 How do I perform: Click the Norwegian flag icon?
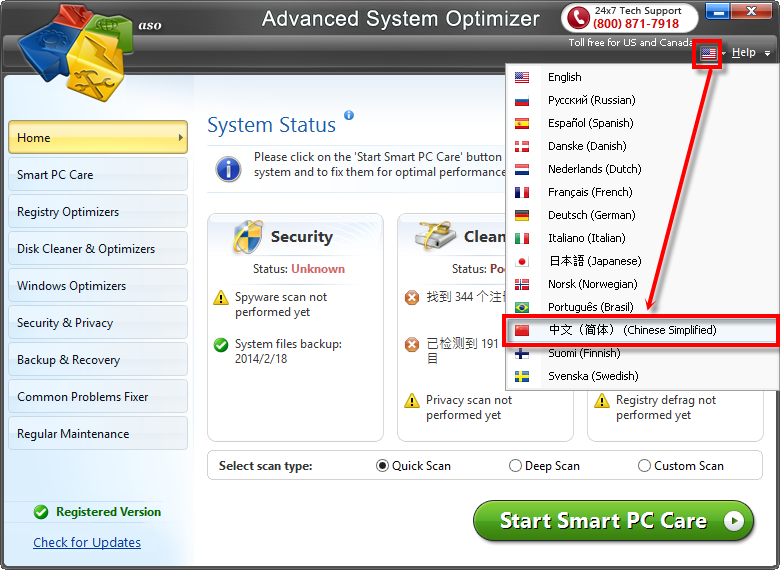[522, 285]
